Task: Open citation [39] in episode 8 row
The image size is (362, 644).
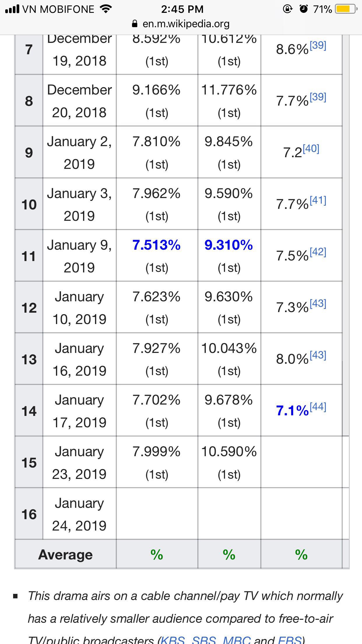Action: coord(318,97)
